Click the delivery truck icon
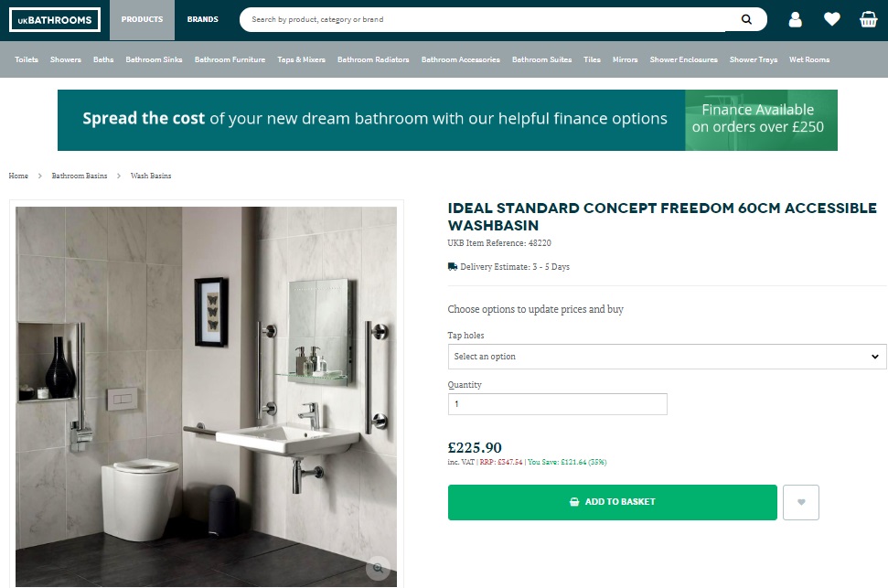 [453, 267]
